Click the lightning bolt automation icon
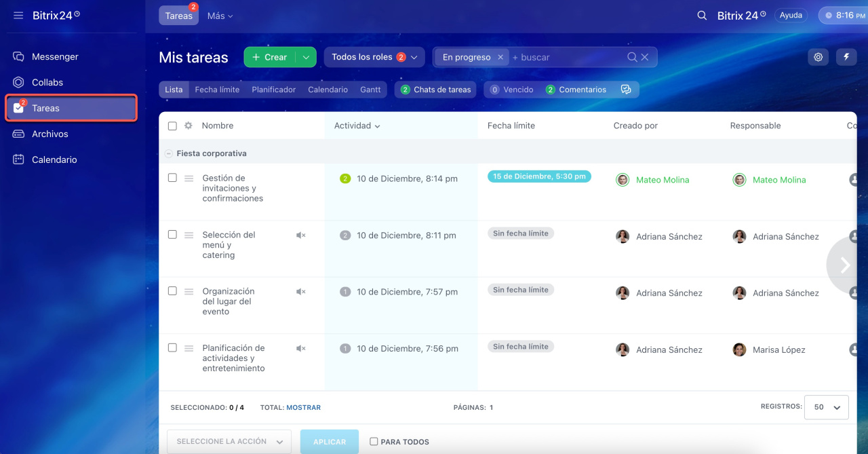This screenshot has width=868, height=454. tap(846, 58)
